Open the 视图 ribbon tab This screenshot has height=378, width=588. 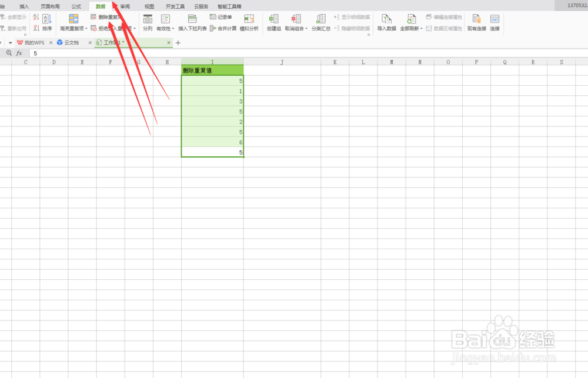(x=149, y=6)
